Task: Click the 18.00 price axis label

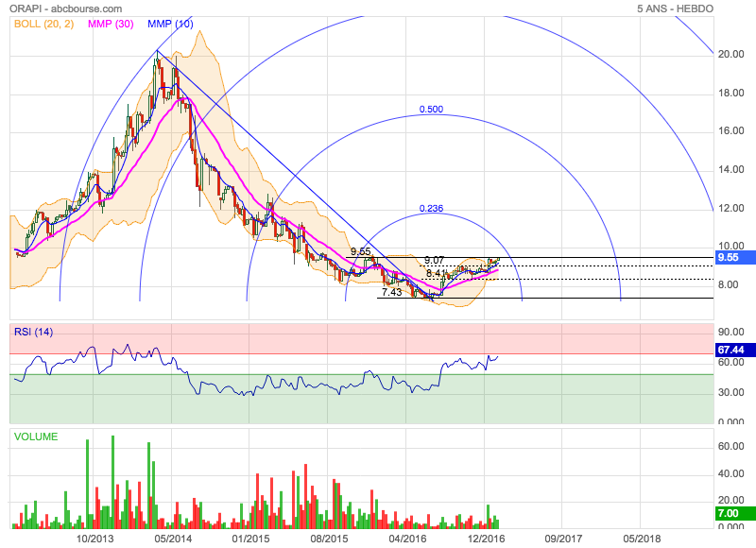Action: [x=730, y=93]
